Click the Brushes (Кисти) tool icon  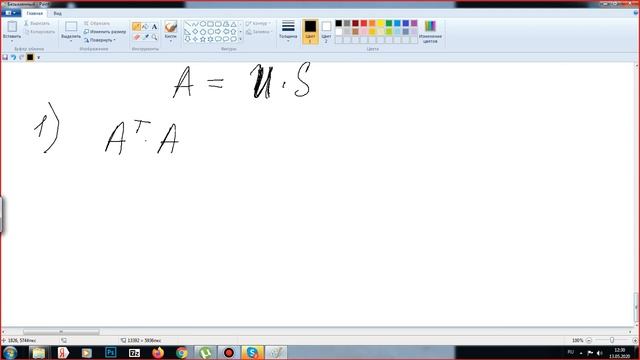(171, 27)
